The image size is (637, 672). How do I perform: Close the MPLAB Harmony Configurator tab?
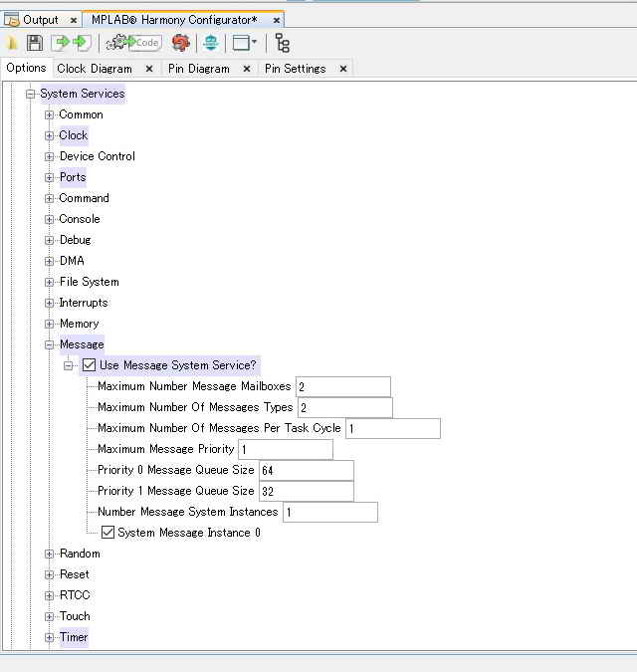(277, 20)
